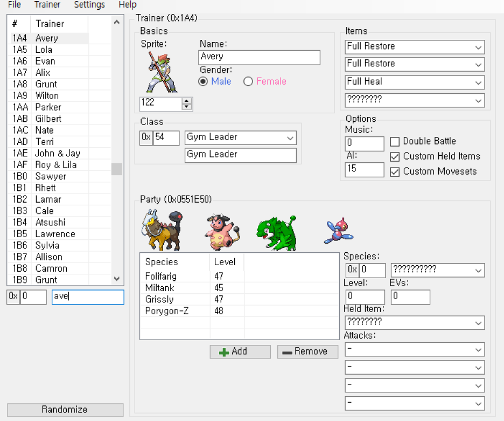
Task: Toggle the Custom Held Items checkbox
Action: pyautogui.click(x=395, y=157)
